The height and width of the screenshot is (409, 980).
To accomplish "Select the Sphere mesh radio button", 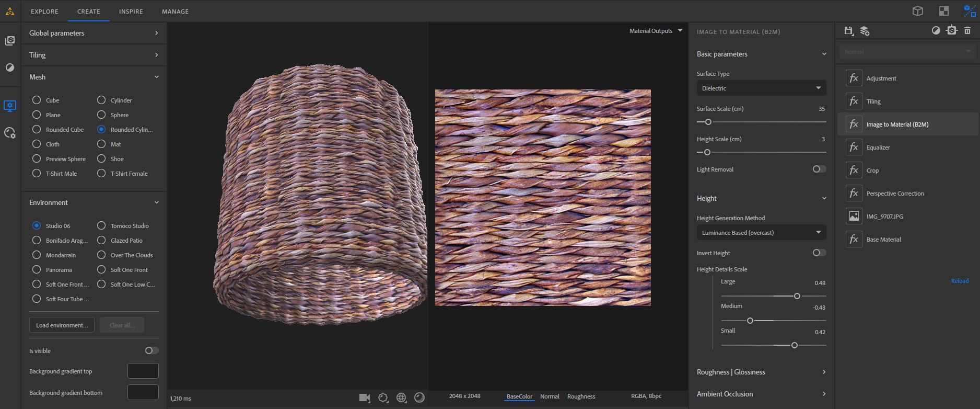I will point(101,115).
